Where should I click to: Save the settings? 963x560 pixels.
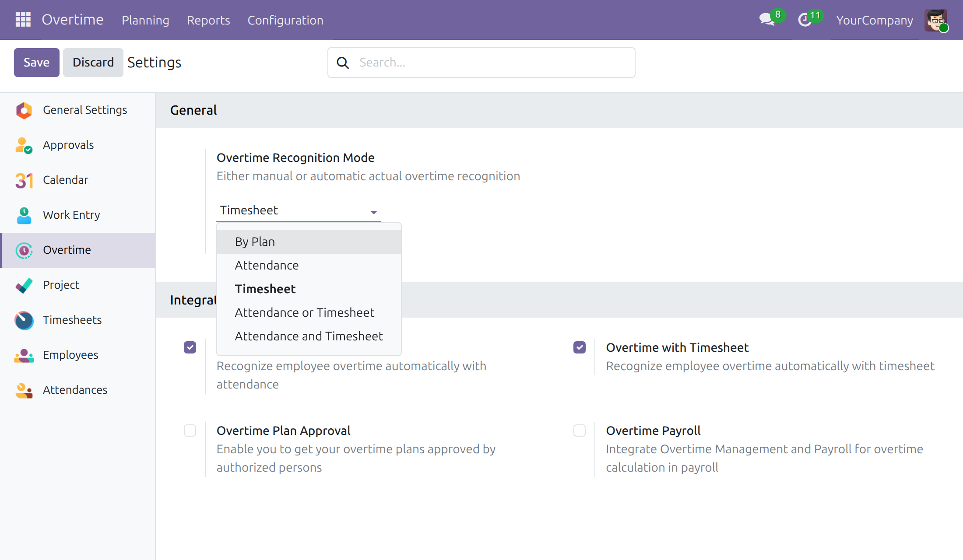point(37,63)
